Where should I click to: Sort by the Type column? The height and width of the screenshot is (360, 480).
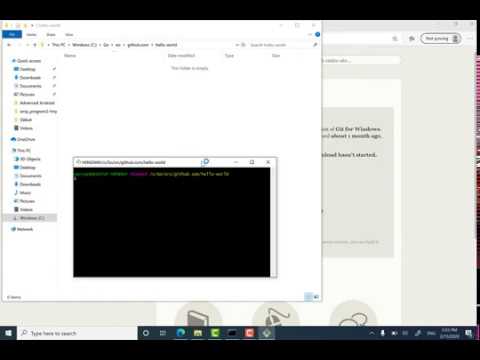(229, 55)
